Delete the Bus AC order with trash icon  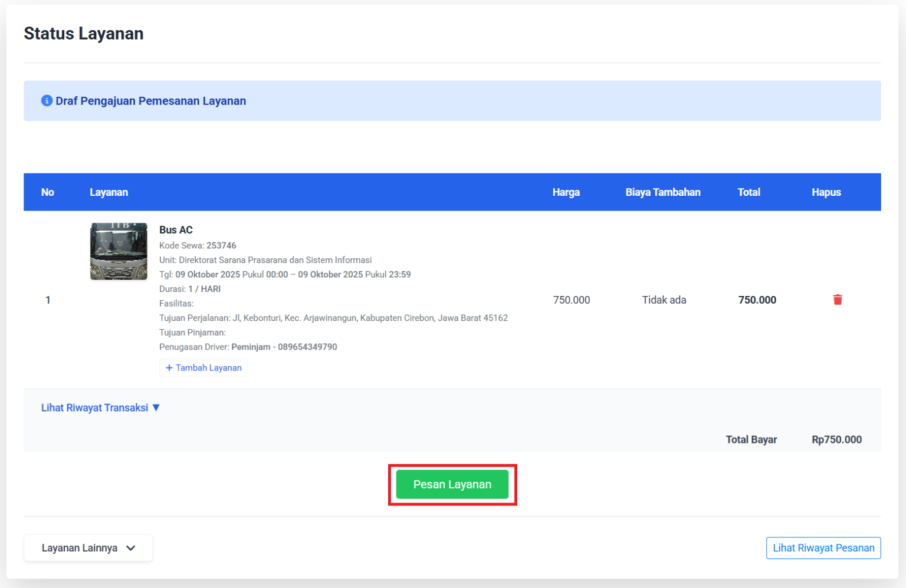(838, 300)
